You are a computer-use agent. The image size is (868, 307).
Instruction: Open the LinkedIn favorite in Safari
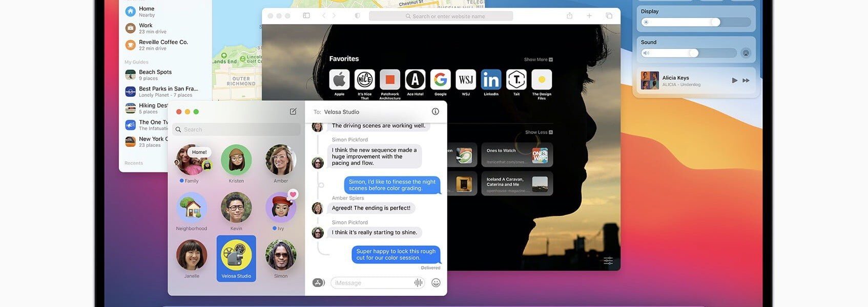click(491, 80)
